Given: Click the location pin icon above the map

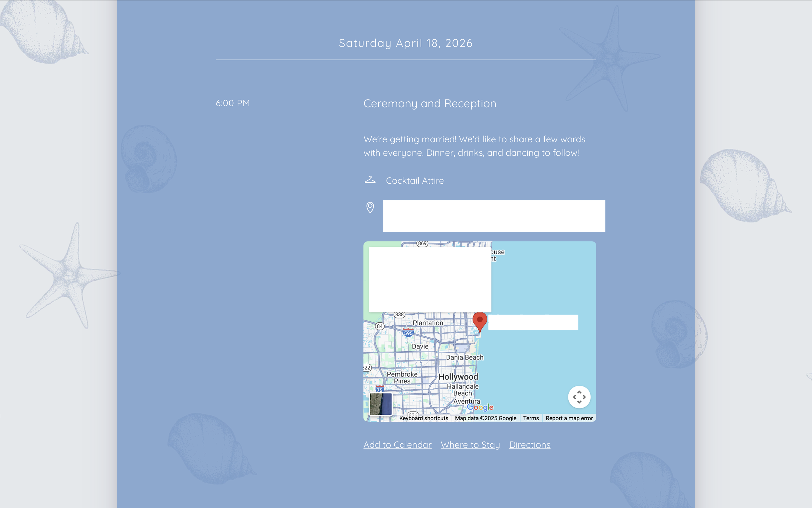Looking at the screenshot, I should click(370, 207).
